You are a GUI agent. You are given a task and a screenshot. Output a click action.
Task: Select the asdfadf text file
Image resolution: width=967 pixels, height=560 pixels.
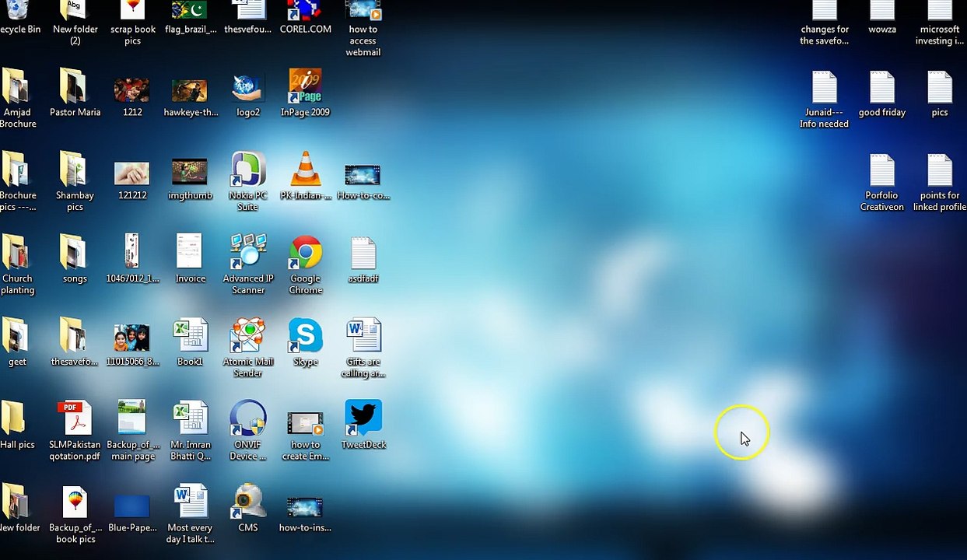pyautogui.click(x=363, y=259)
